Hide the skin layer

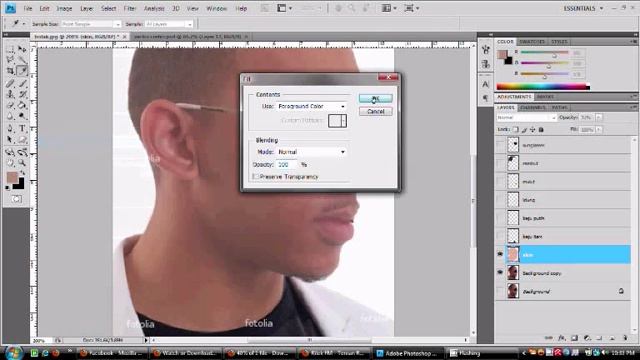tap(500, 254)
